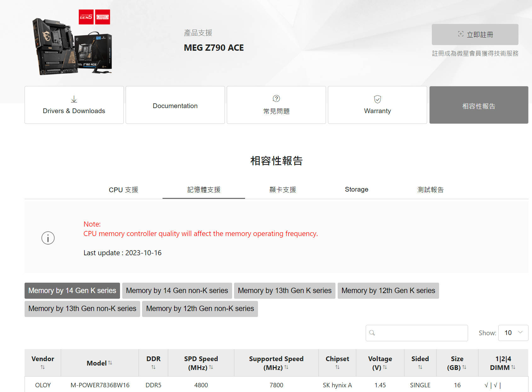The height and width of the screenshot is (392, 532).
Task: Open the 常見問題 FAQ section
Action: click(276, 105)
